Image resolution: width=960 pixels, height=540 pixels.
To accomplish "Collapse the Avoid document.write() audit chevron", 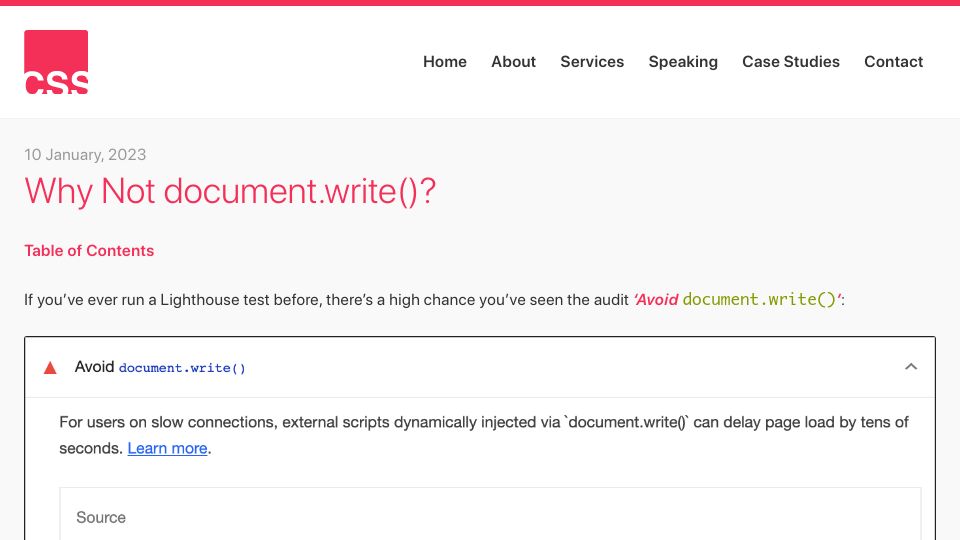I will (911, 367).
